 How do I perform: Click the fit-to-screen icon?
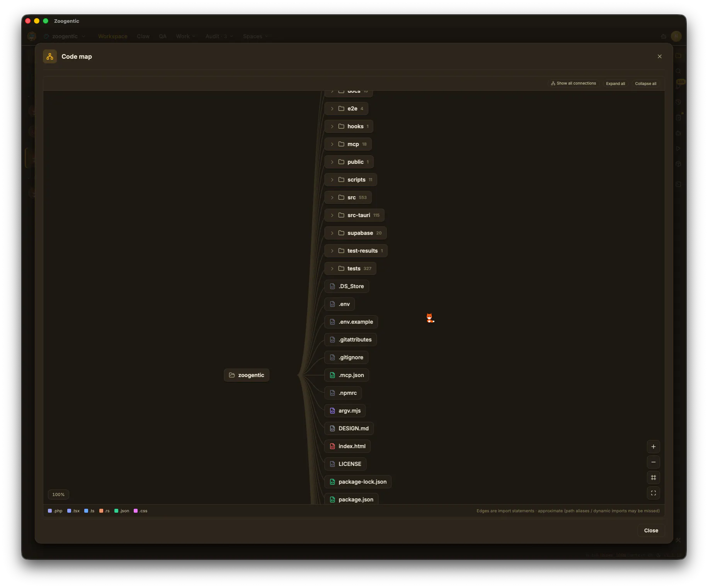tap(653, 493)
